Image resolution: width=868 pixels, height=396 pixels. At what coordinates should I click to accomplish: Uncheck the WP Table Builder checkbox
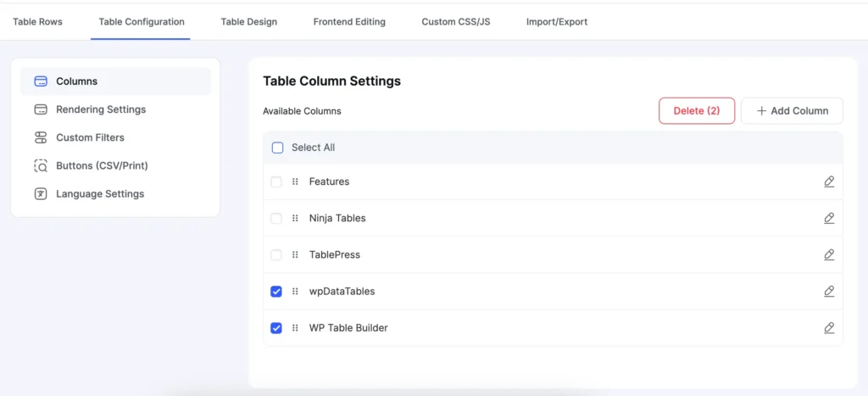[276, 328]
